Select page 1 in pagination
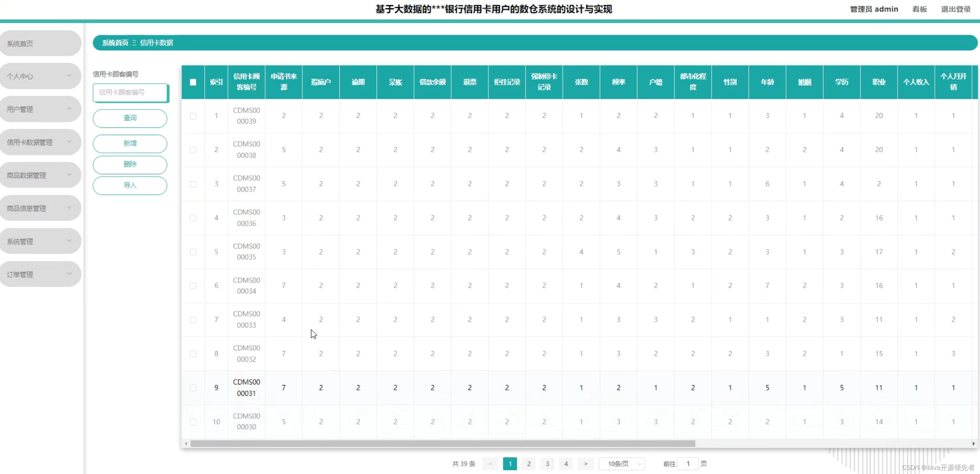 click(x=510, y=464)
